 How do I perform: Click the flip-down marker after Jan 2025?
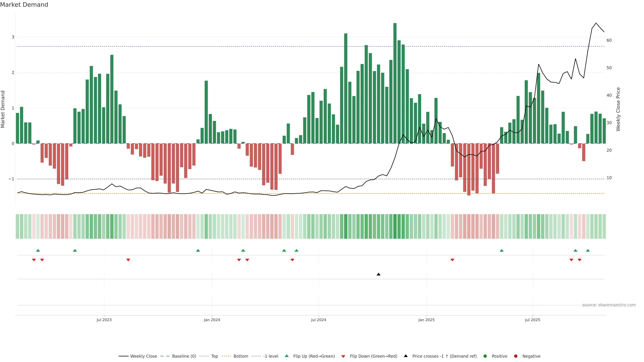tap(452, 260)
